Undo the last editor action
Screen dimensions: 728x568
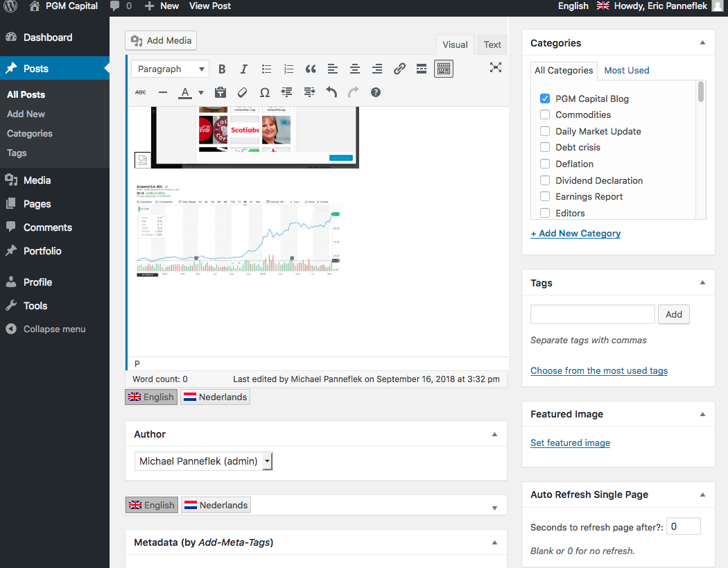[x=331, y=92]
